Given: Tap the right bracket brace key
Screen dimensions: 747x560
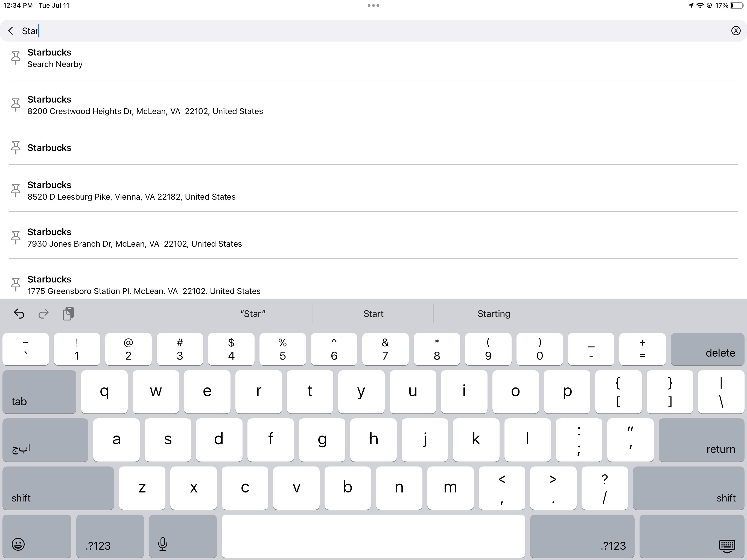Looking at the screenshot, I should (670, 392).
